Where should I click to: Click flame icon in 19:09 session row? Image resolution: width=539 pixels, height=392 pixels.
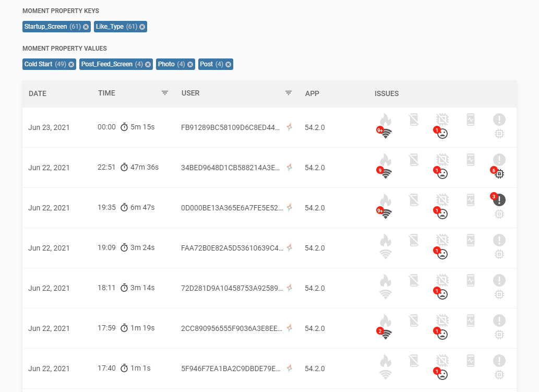[386, 241]
